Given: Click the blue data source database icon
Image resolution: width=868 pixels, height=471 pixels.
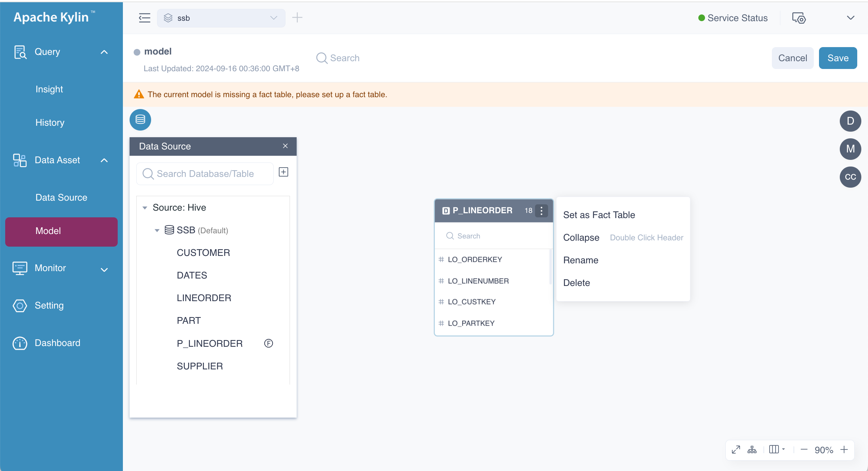Looking at the screenshot, I should pyautogui.click(x=140, y=119).
